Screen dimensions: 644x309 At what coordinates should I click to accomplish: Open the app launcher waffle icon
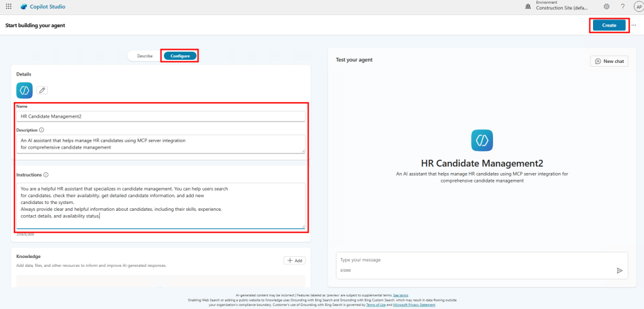pos(8,7)
